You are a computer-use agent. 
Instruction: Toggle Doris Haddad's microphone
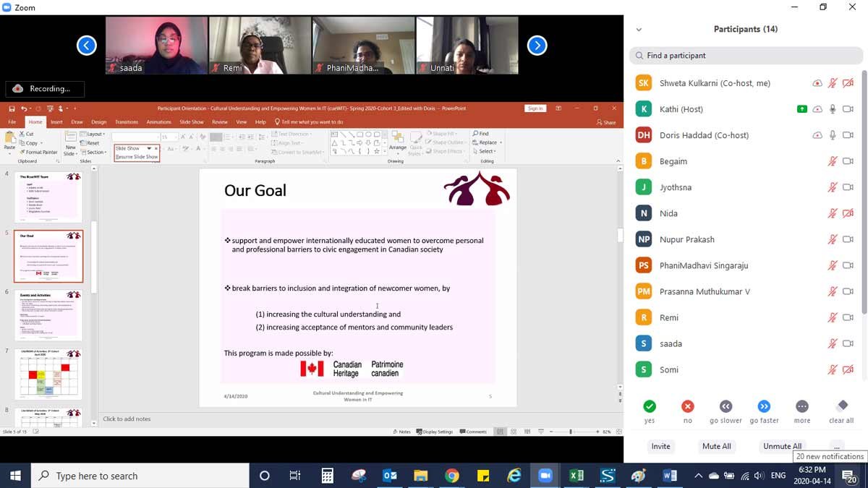coord(833,135)
